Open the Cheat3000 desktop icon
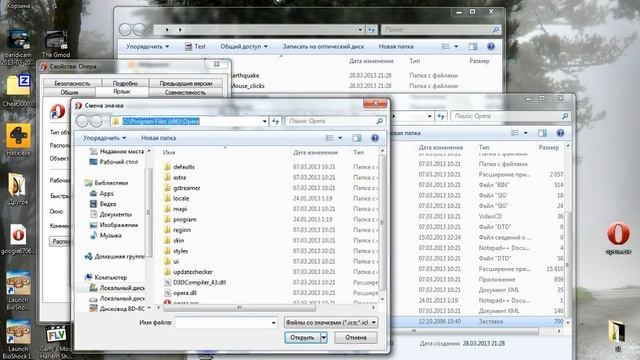The width and height of the screenshot is (640, 360). (x=18, y=91)
